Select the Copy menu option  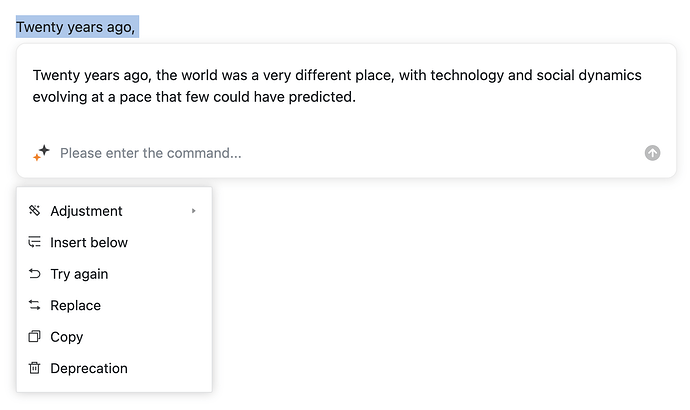[66, 337]
